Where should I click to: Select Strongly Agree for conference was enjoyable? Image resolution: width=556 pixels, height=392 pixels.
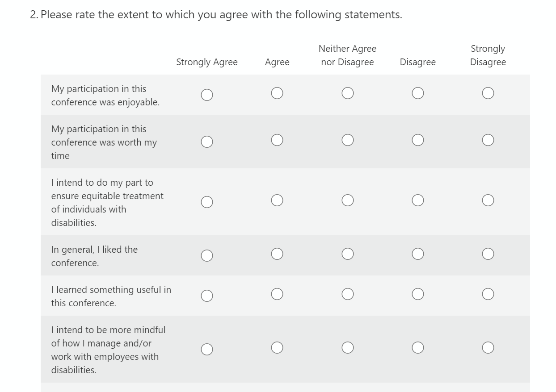coord(207,95)
